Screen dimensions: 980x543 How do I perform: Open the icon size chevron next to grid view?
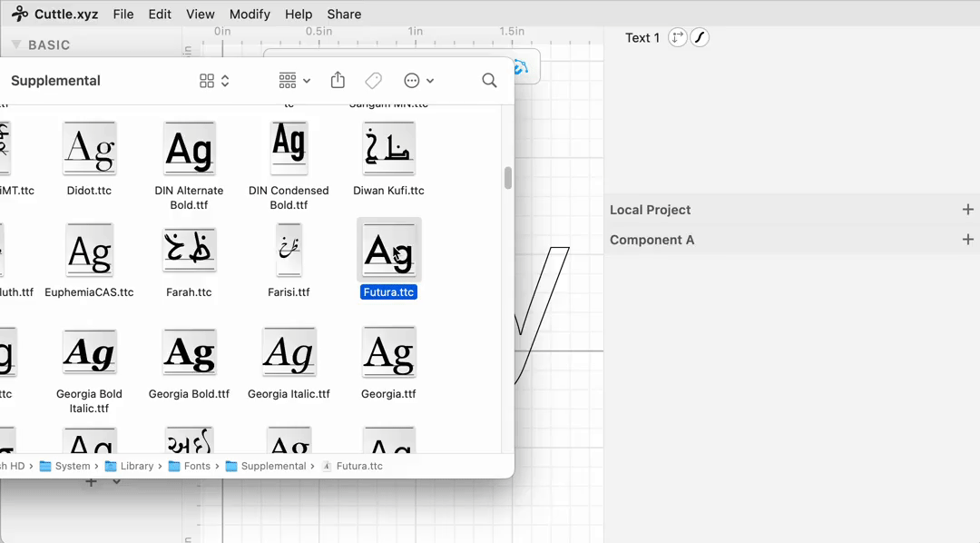224,80
